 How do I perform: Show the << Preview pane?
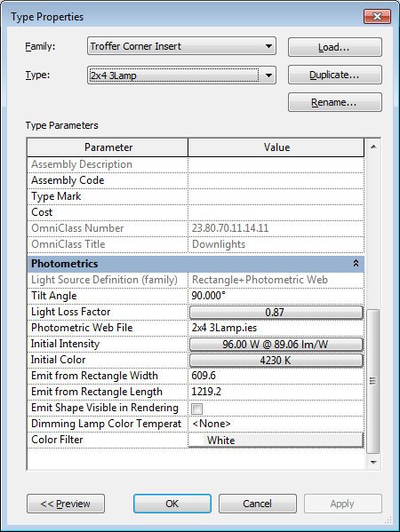pyautogui.click(x=66, y=504)
